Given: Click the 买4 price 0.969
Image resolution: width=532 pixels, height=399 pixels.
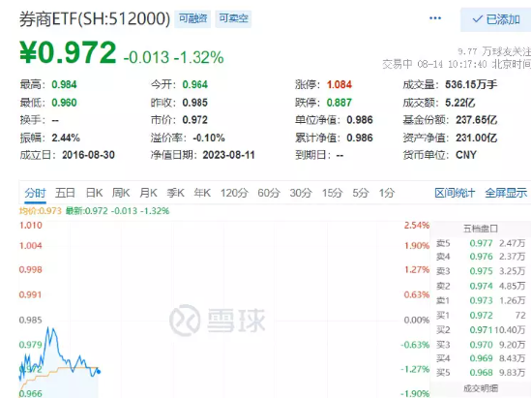Looking at the screenshot, I should [x=481, y=358].
